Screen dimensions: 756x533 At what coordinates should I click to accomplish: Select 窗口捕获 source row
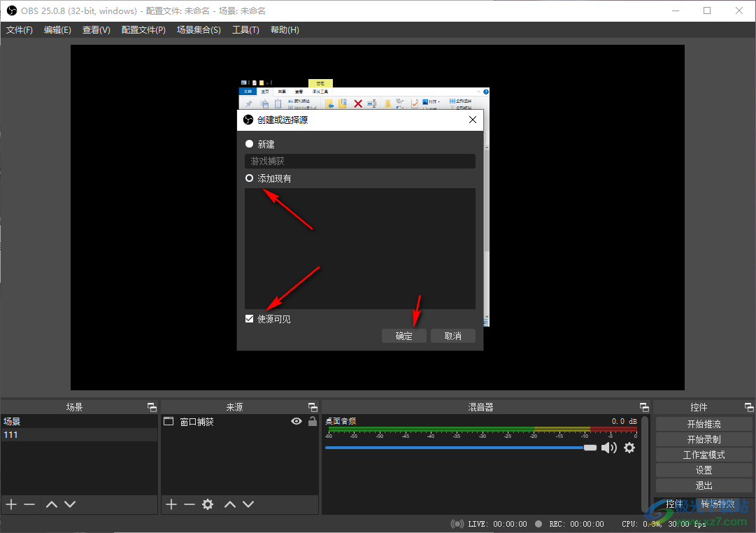(x=240, y=422)
